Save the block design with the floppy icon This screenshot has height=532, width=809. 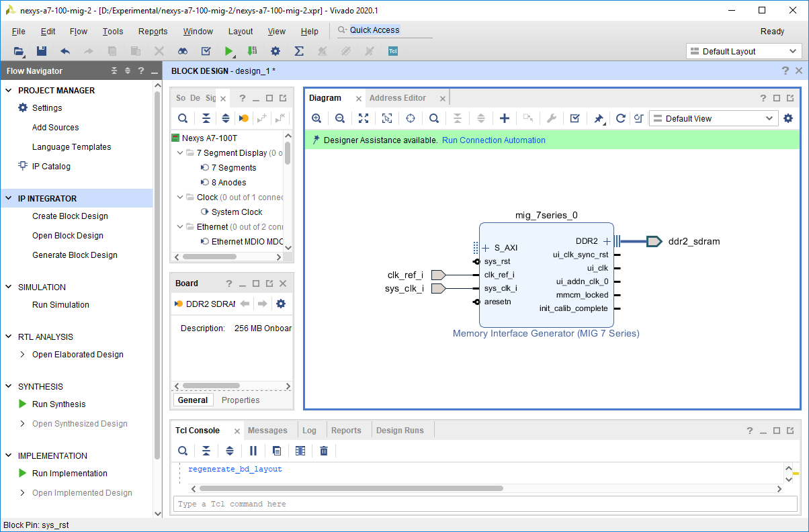point(42,51)
